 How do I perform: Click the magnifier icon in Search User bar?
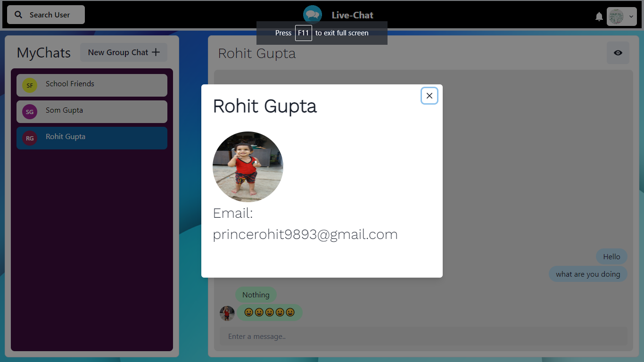[x=18, y=15]
